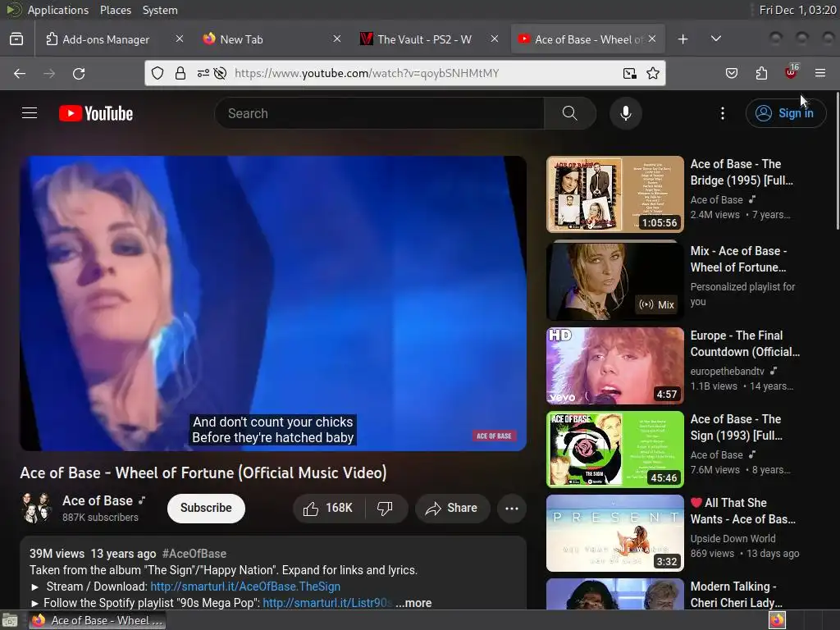Screen dimensions: 840x630
Task: Bookmark this page with the star
Action: tap(652, 73)
